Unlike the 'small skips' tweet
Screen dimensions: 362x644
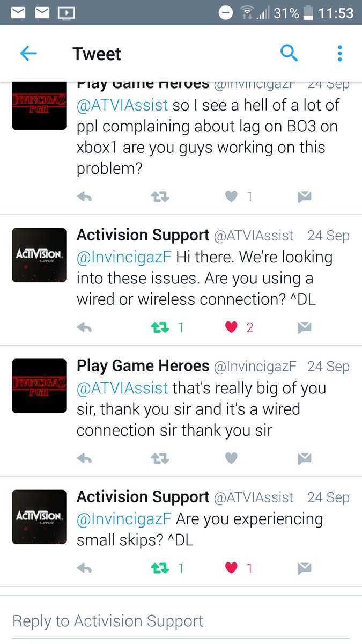coord(231,568)
